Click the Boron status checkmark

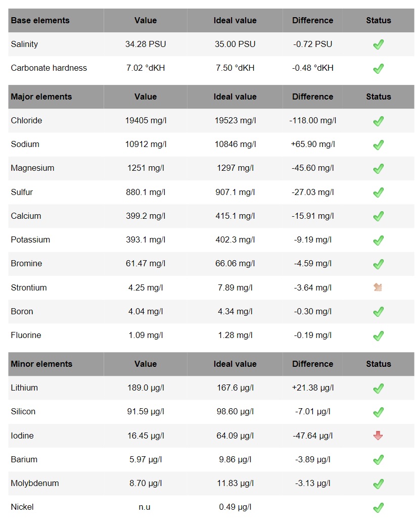click(x=378, y=311)
